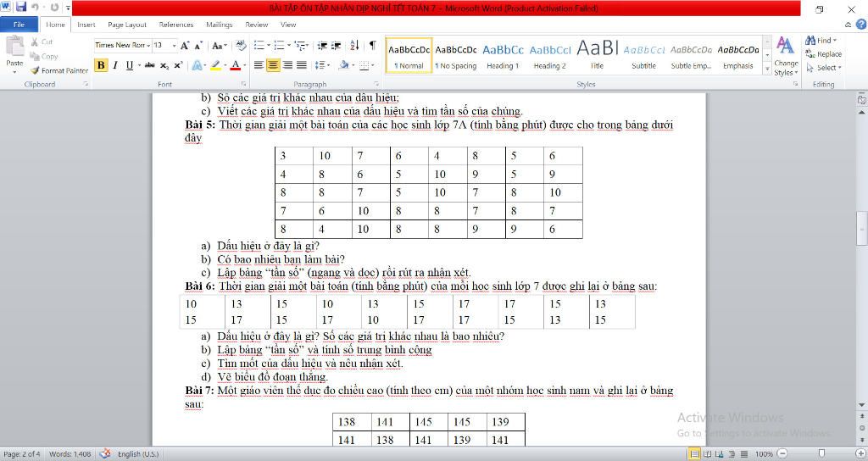This screenshot has height=461, width=868.
Task: Apply the Heading 1 style
Action: (503, 57)
